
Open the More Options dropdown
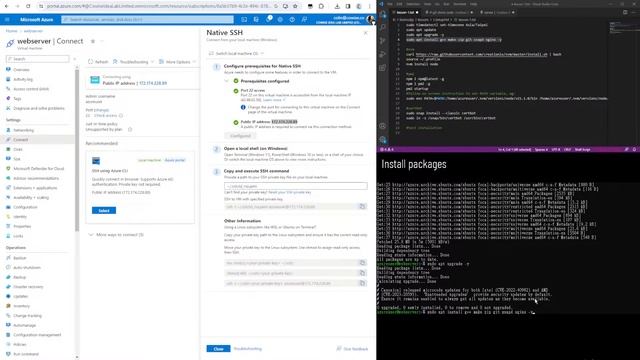pos(178,62)
